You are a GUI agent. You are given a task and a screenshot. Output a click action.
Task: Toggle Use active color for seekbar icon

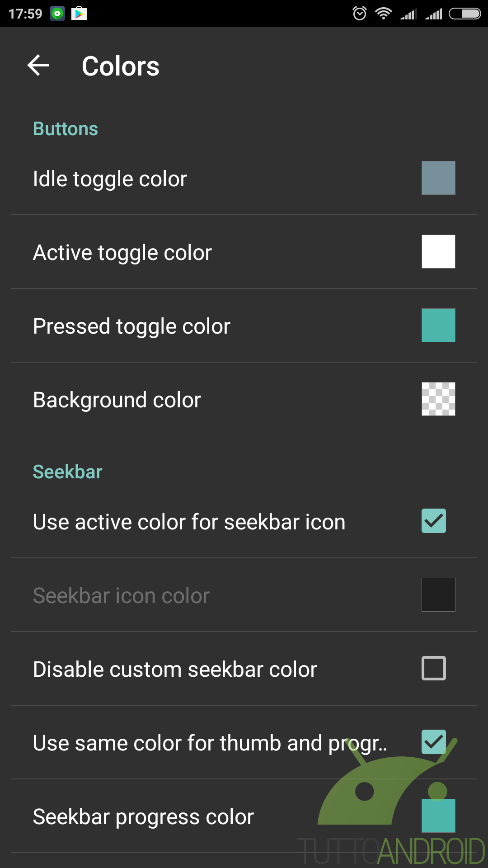[x=434, y=521]
